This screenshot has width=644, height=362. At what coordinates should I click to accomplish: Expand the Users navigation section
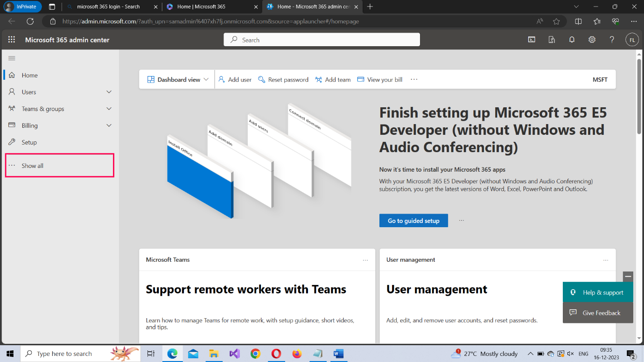click(x=109, y=92)
